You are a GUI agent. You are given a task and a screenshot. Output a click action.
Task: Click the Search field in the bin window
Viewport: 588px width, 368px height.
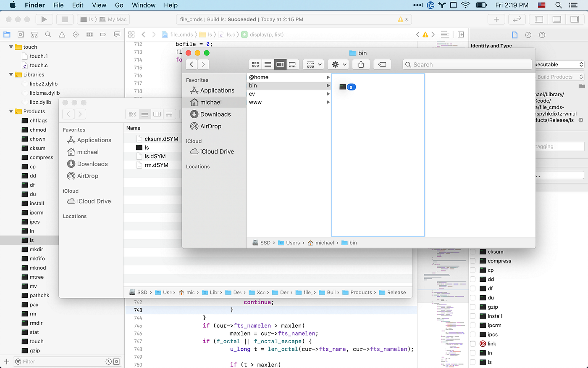[467, 64]
